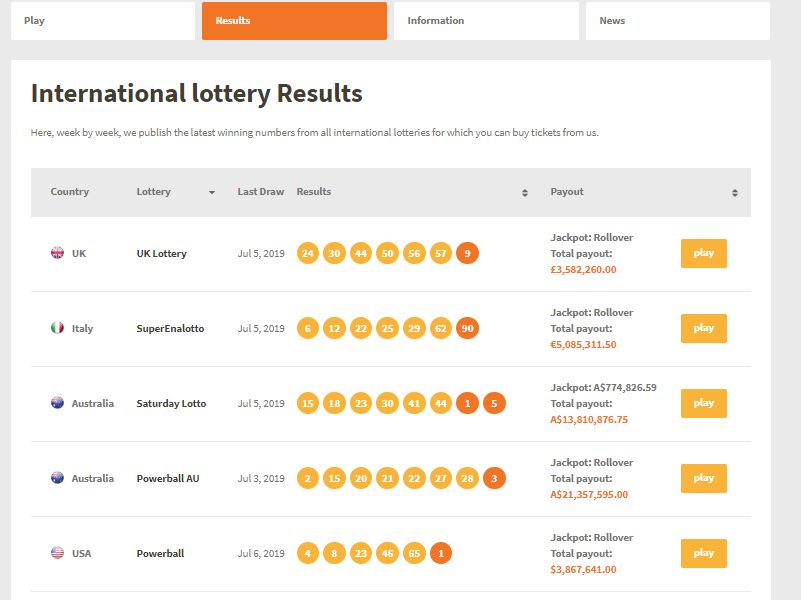Click SuperEnalotto bonus ball 90
801x600 pixels.
point(467,328)
